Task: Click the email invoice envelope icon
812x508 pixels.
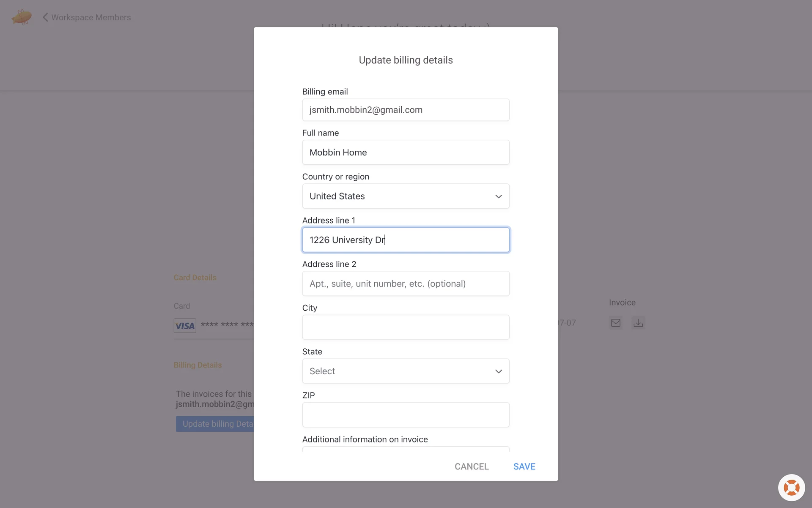Action: (616, 323)
